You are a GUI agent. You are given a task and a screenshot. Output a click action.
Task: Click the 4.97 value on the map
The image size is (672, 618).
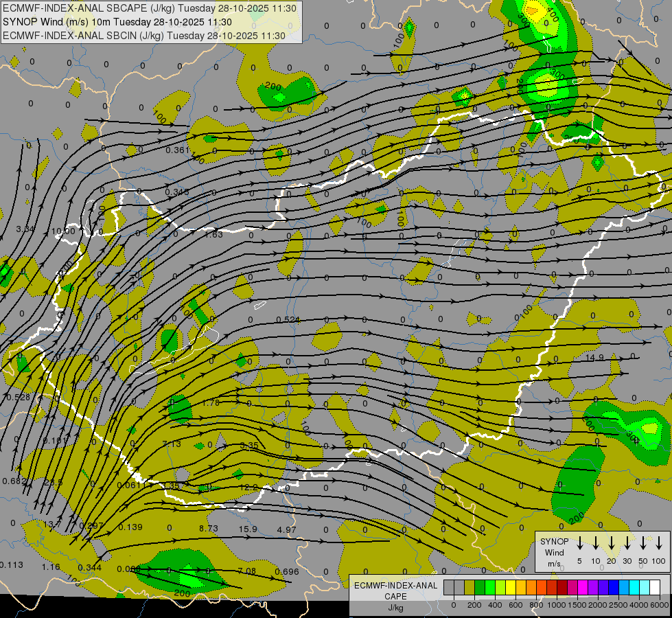[x=287, y=529]
